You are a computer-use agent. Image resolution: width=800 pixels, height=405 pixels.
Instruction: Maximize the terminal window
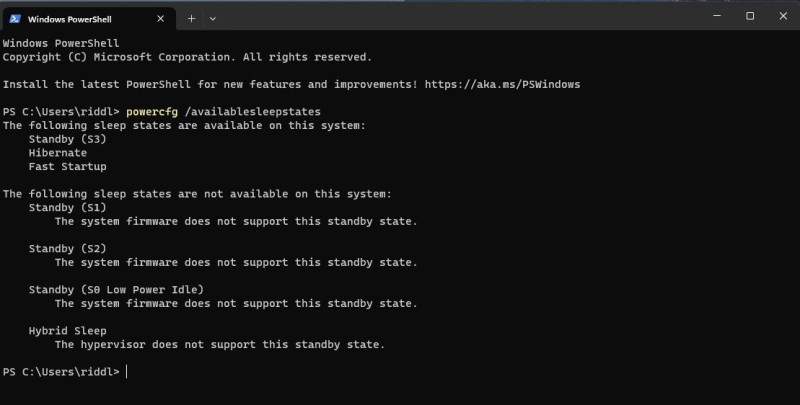point(750,16)
